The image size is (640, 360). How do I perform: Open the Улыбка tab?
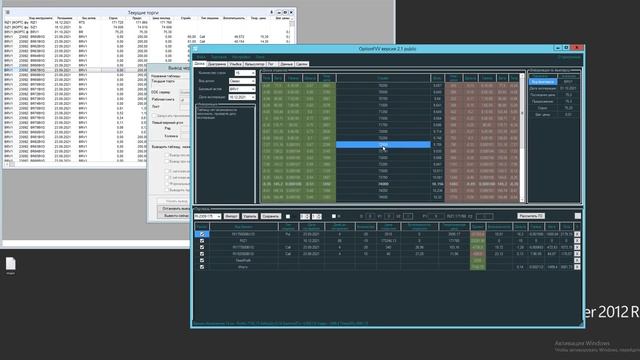[x=236, y=64]
